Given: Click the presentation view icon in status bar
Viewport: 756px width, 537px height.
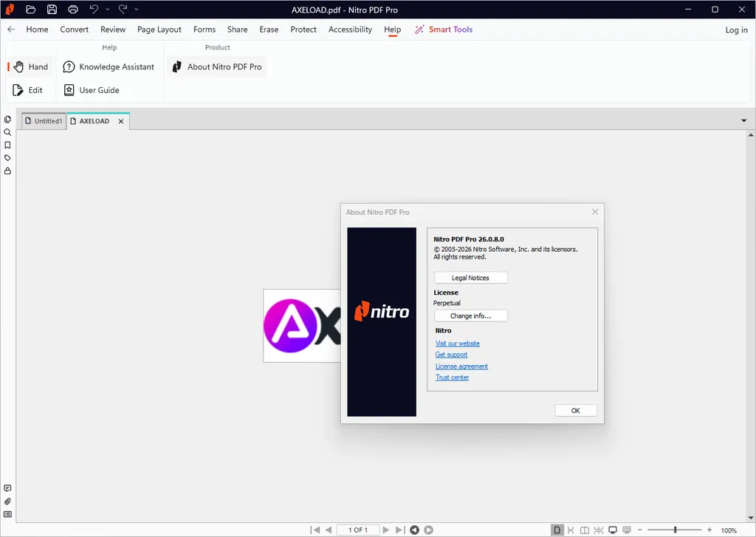Looking at the screenshot, I should 627,530.
